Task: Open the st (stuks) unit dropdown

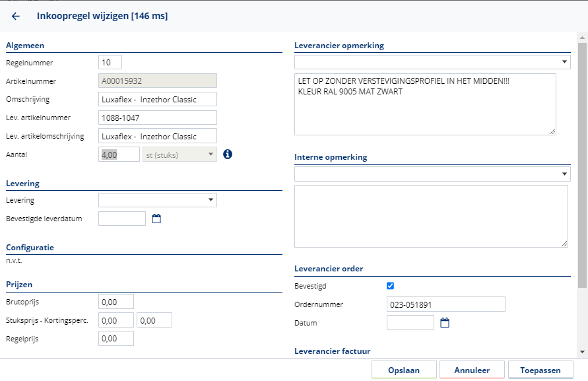Action: coord(180,154)
